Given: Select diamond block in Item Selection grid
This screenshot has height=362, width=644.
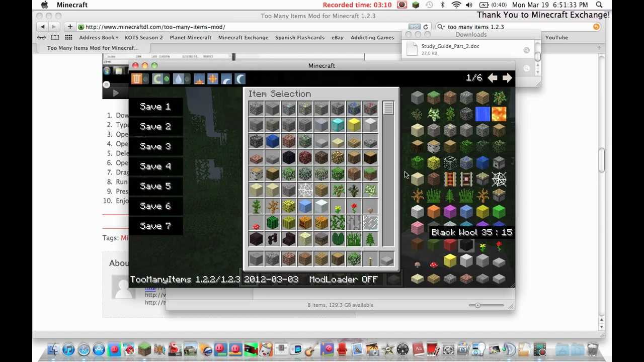Looking at the screenshot, I should click(x=338, y=125).
